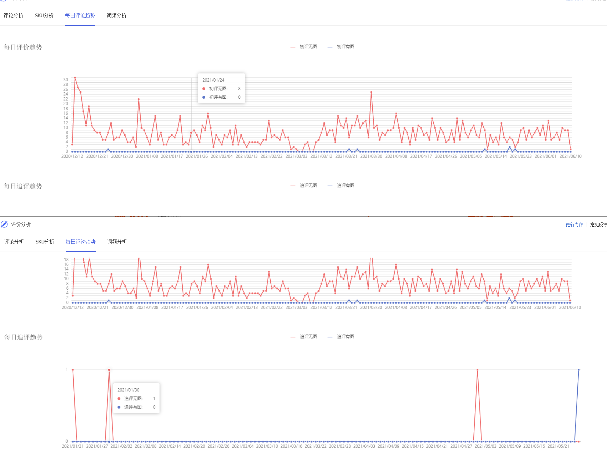The height and width of the screenshot is (461, 607).
Task: Open the first tab in the top tab bar
Action: (x=13, y=17)
